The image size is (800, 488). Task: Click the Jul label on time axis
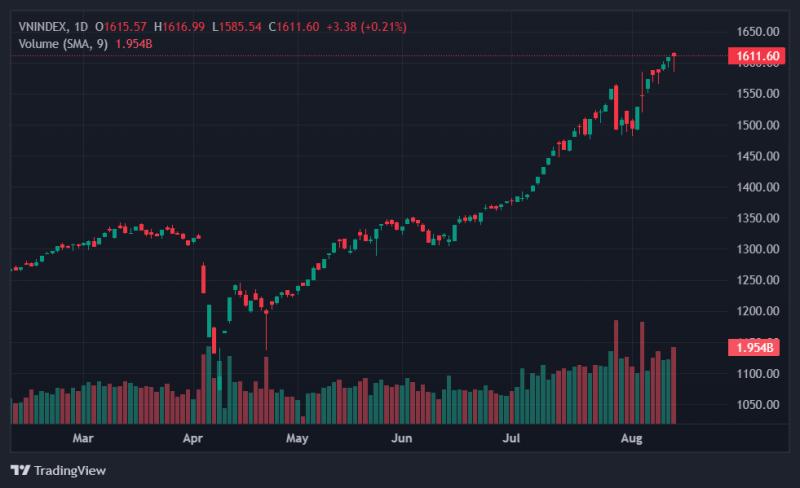pyautogui.click(x=511, y=438)
